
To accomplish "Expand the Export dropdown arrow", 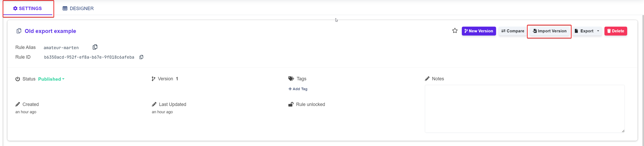I will point(598,31).
